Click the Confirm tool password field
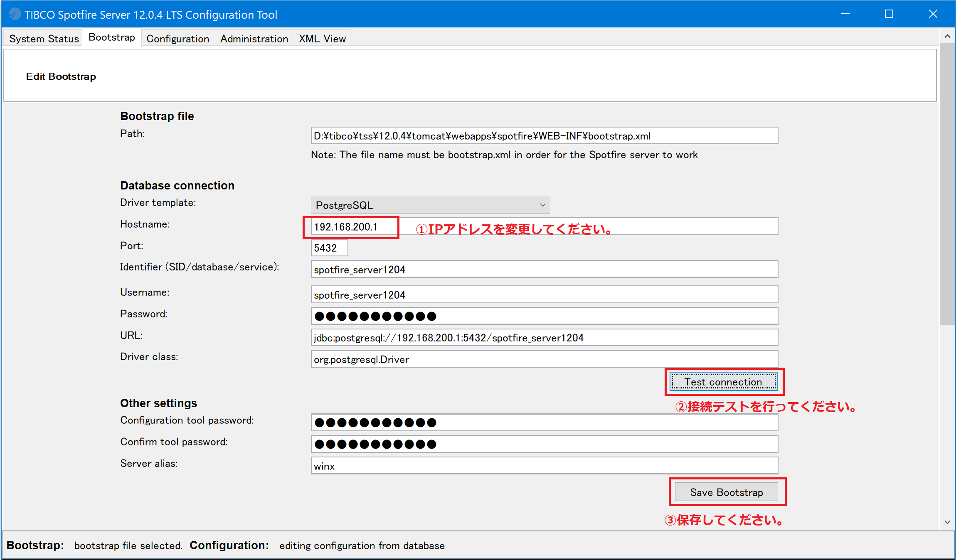The image size is (956, 560). click(545, 444)
